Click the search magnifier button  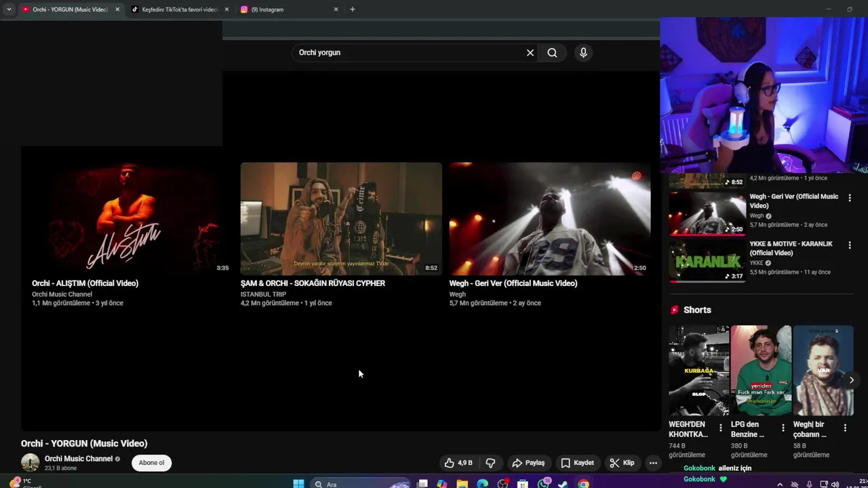pyautogui.click(x=552, y=53)
